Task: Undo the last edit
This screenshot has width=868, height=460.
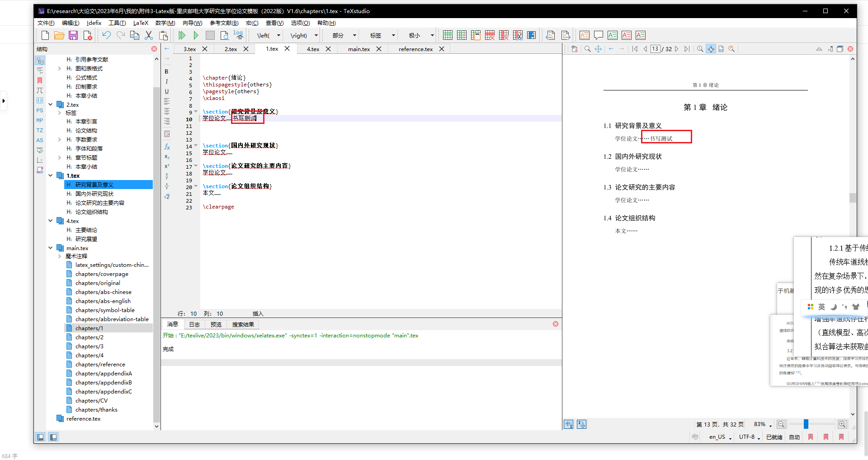Action: click(106, 35)
